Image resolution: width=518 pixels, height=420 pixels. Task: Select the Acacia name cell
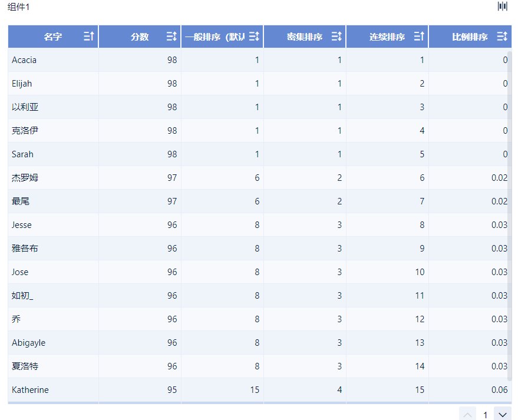24,60
